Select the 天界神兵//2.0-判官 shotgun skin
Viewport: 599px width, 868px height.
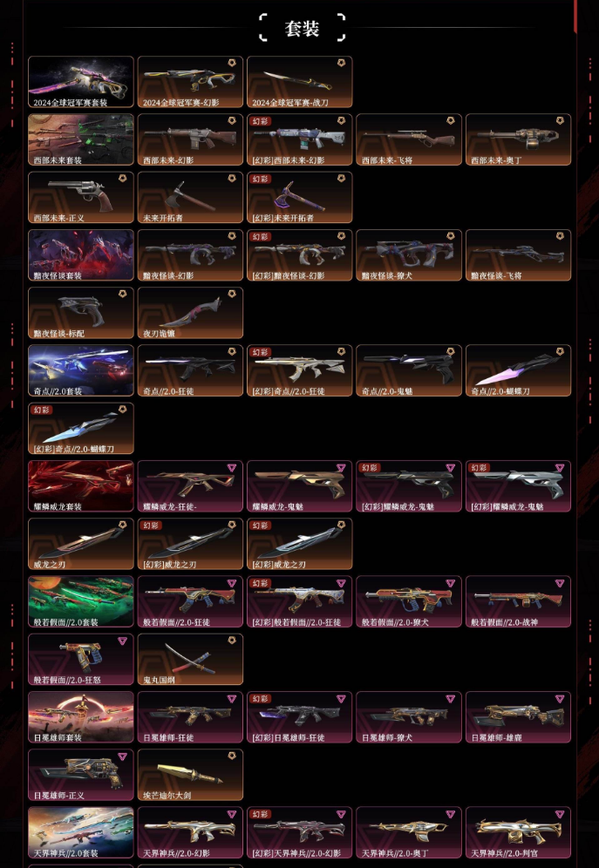point(518,832)
